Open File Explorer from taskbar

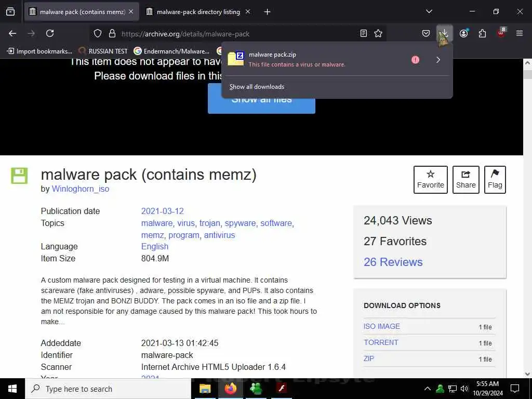(205, 389)
